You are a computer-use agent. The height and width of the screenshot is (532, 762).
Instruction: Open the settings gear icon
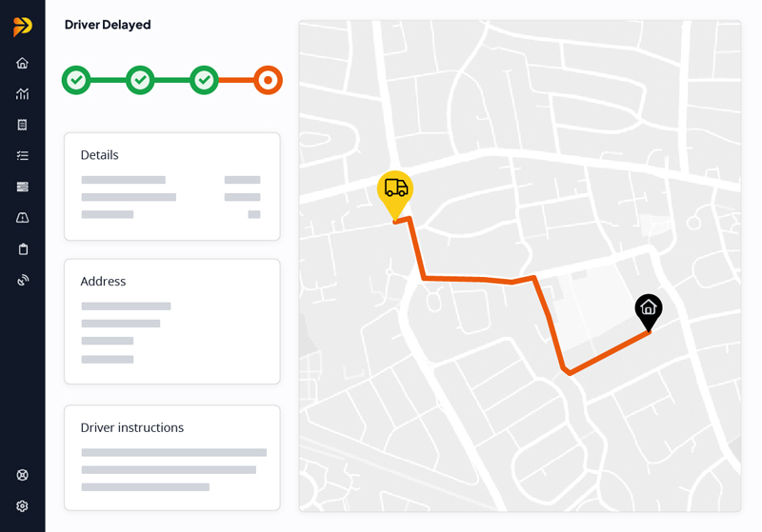[23, 505]
